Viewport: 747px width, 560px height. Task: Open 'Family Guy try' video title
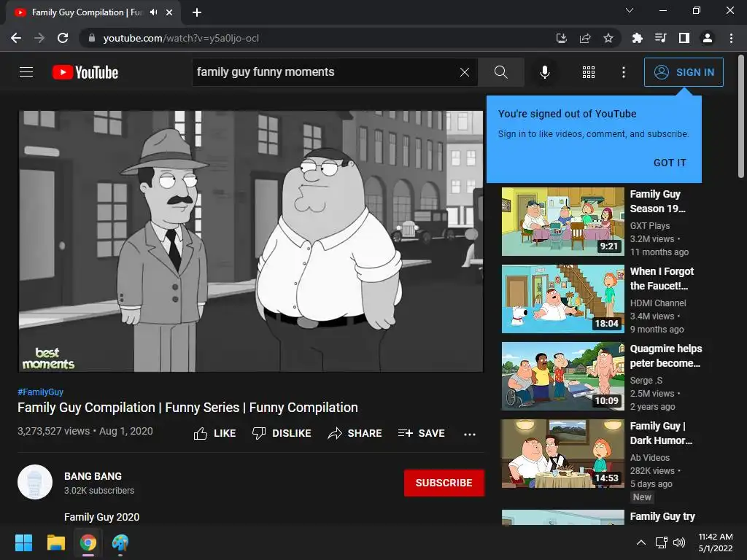click(x=662, y=516)
